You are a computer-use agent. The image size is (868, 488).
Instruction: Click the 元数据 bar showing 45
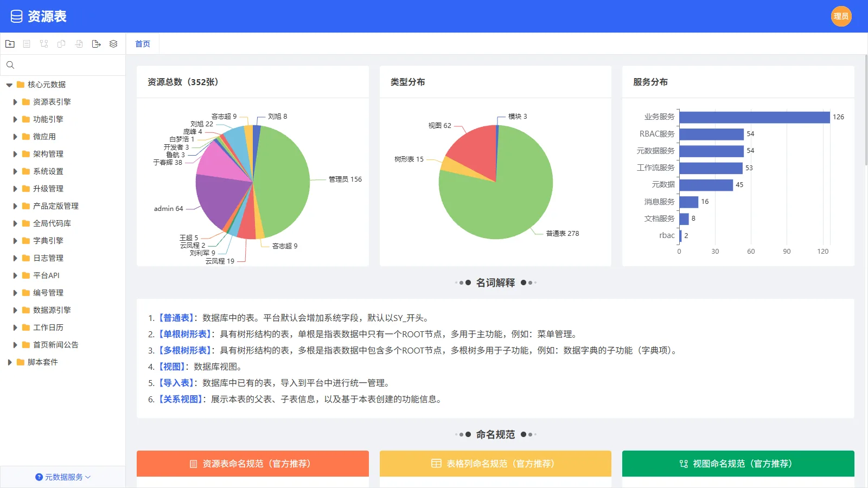point(706,185)
